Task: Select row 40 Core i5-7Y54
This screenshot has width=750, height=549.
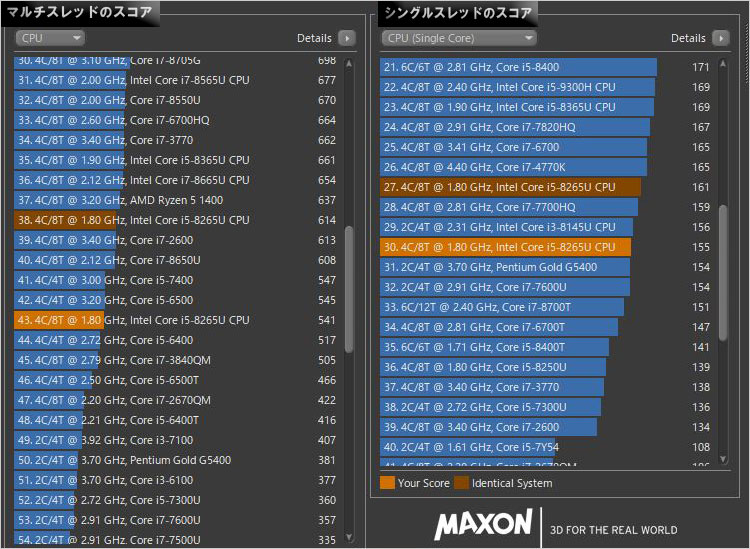Action: point(545,447)
